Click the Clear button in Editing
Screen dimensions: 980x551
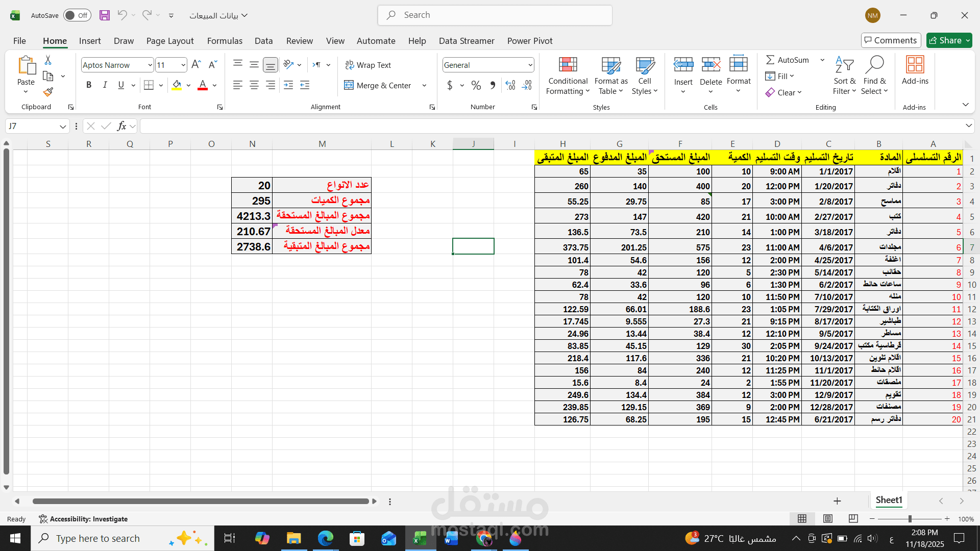(784, 92)
